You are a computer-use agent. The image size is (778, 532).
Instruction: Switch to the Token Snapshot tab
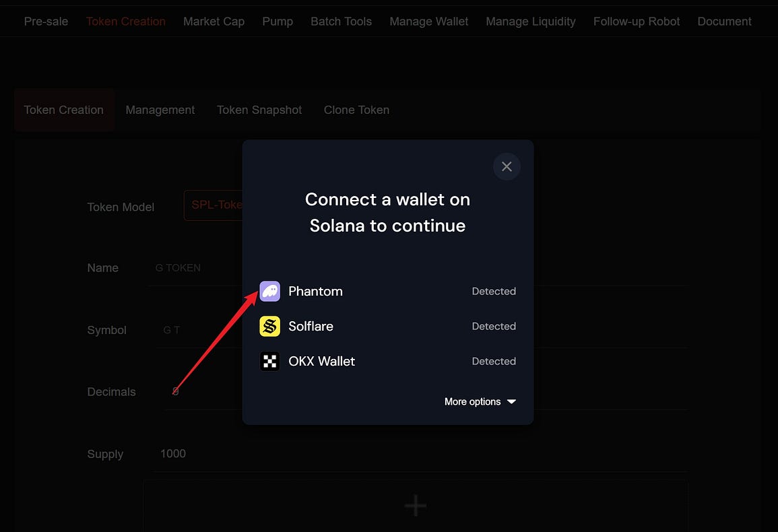[259, 110]
